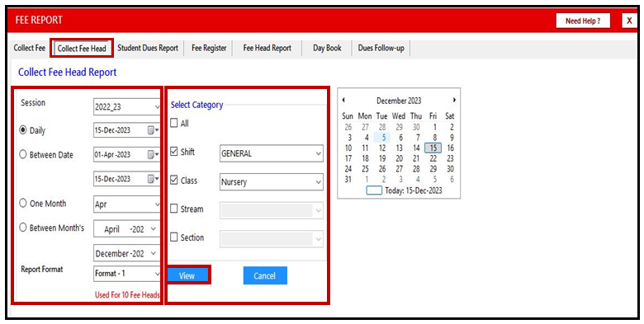Select December 13 in the calendar

[x=400, y=148]
